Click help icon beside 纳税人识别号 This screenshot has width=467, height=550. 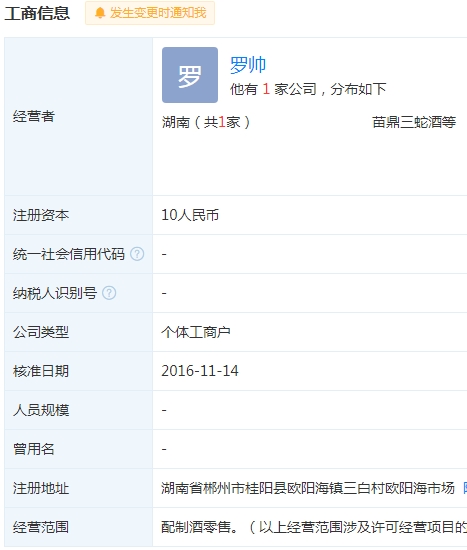(109, 293)
